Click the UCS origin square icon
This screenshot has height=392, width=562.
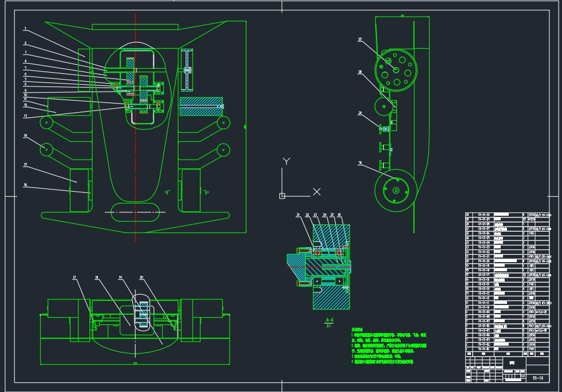282,196
